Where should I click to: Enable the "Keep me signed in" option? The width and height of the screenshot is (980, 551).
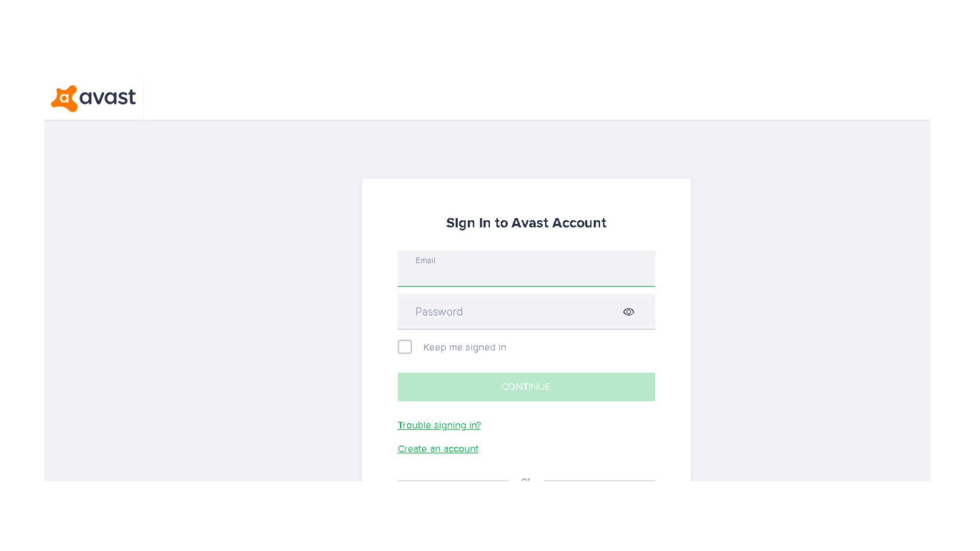pyautogui.click(x=405, y=346)
